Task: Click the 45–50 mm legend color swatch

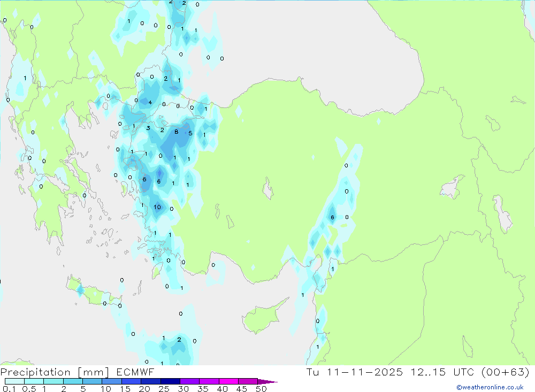Action: 248,381
